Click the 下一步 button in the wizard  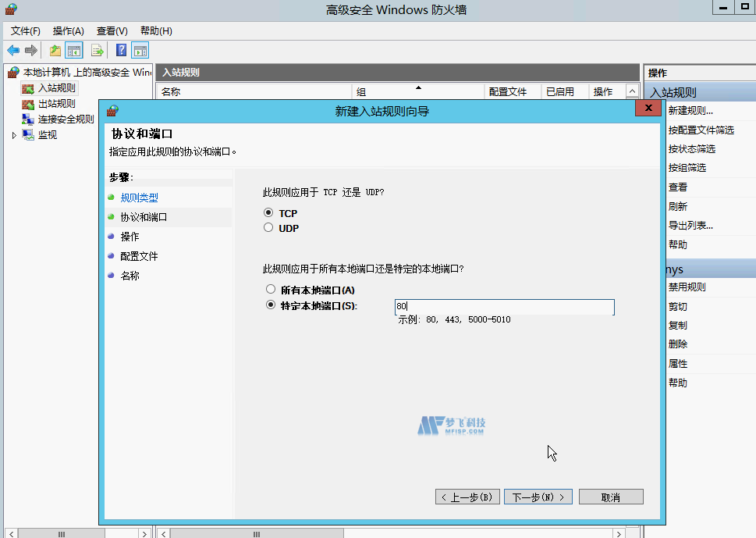point(538,496)
